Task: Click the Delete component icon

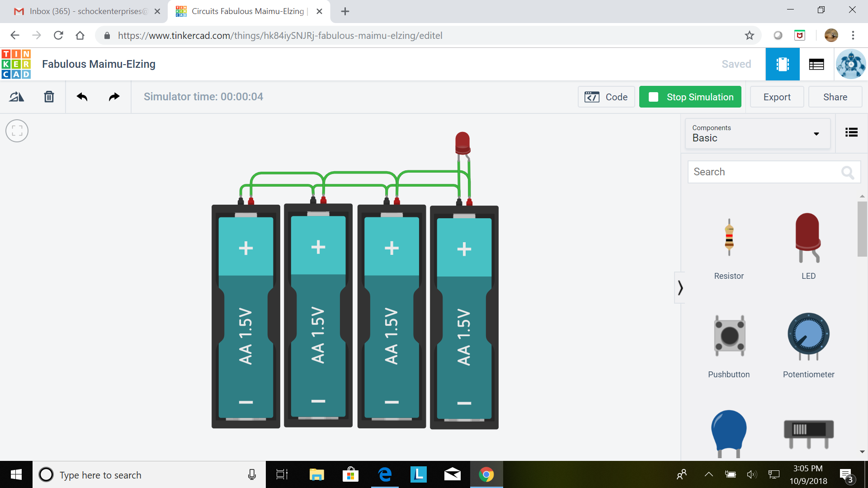Action: coord(49,97)
